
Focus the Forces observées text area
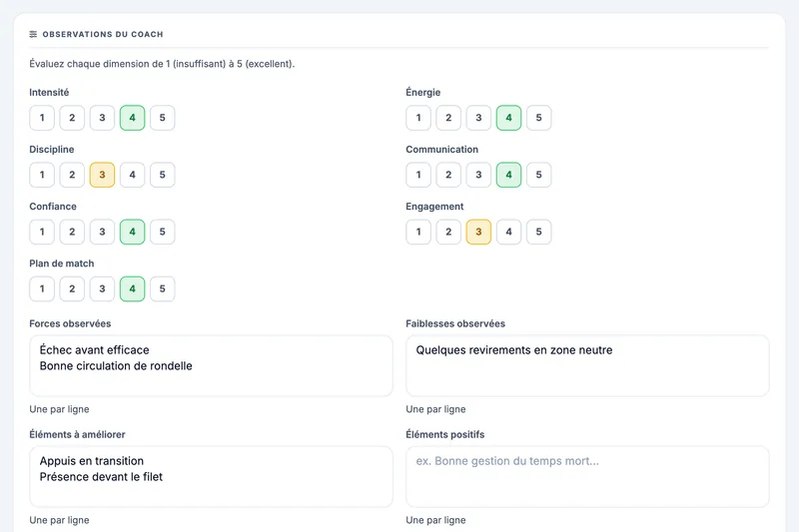[211, 365]
